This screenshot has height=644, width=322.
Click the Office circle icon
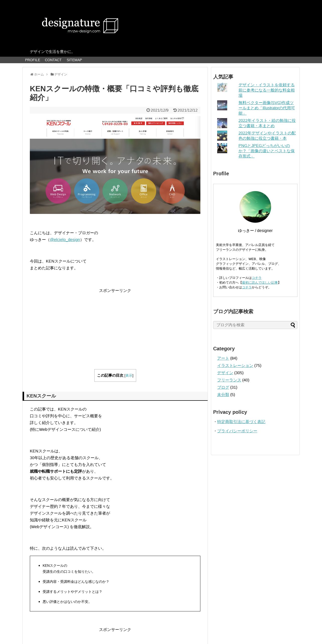(x=143, y=191)
